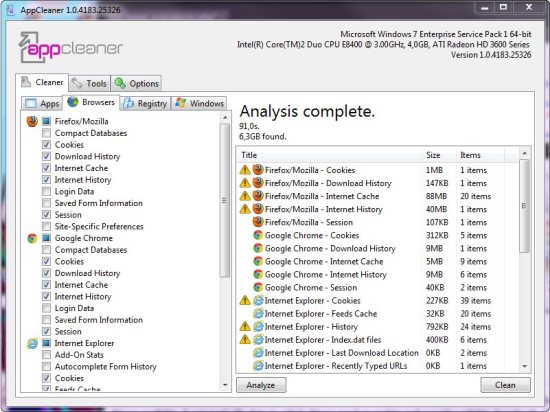550x412 pixels.
Task: Switch to the Registry tab
Action: click(145, 103)
